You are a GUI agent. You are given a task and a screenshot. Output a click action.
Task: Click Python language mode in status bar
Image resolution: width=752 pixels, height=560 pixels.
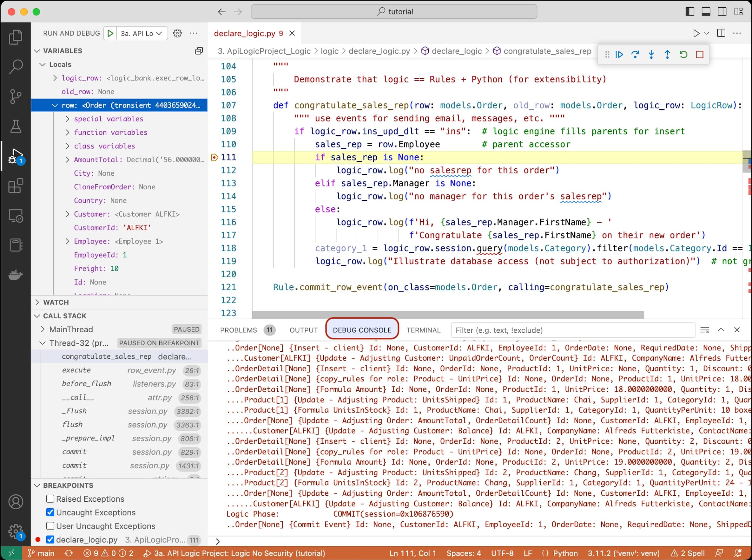(565, 553)
